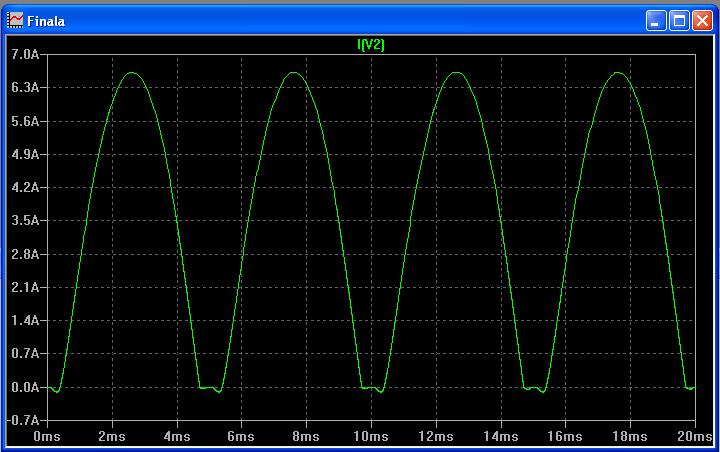Click the 0ms time axis label

[47, 436]
